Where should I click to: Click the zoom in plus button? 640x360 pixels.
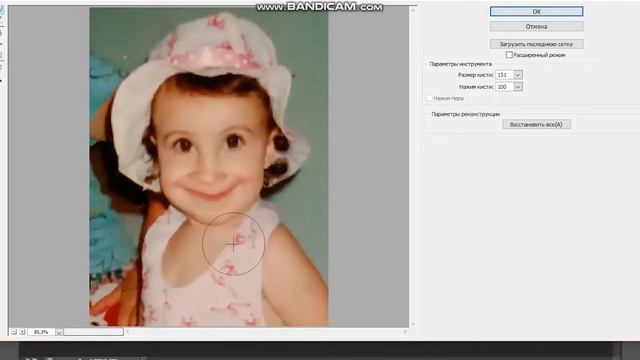22,332
